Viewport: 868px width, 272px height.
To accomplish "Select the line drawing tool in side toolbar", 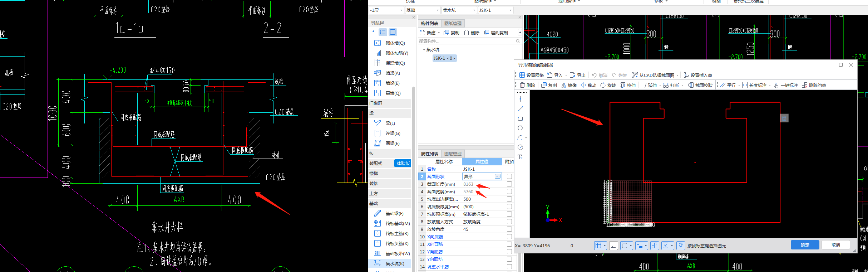I will point(520,109).
